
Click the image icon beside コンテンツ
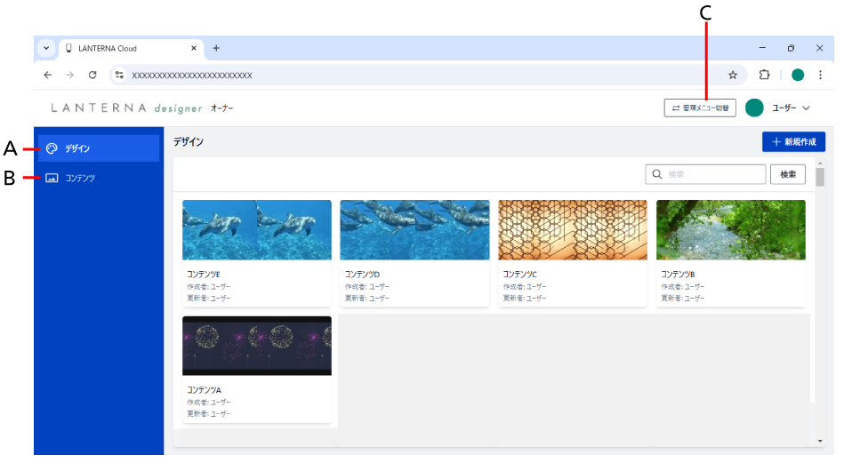pos(52,178)
